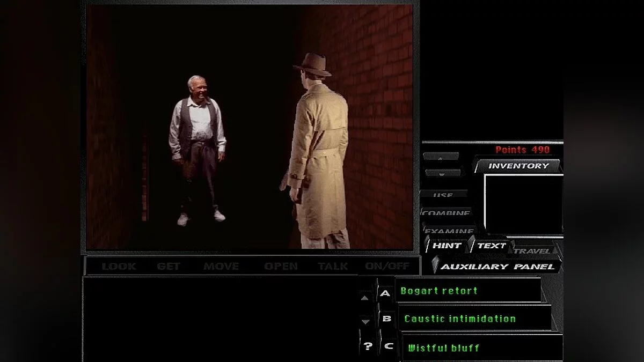Screen dimensions: 644x362
Task: Click the old man in the vest
Action: tap(197, 150)
